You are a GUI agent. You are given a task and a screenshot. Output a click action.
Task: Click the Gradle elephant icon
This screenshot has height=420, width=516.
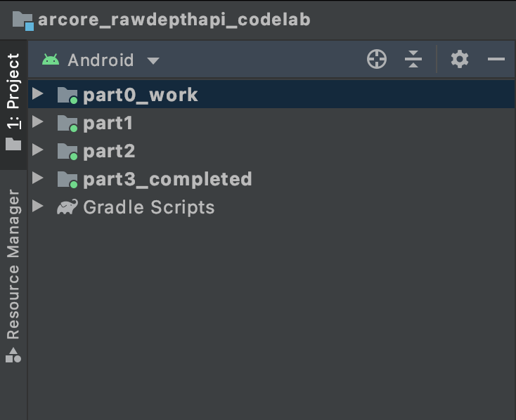tap(67, 207)
